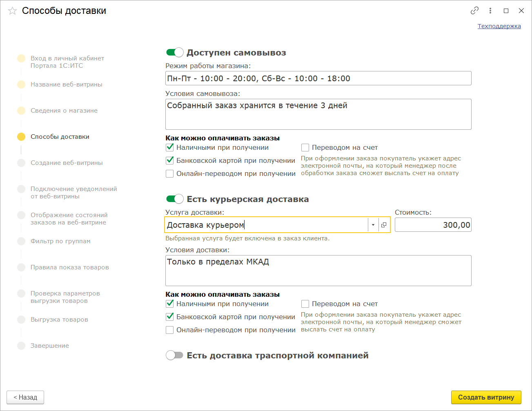Select 'Название веб-витрины' step in sidebar

[66, 84]
